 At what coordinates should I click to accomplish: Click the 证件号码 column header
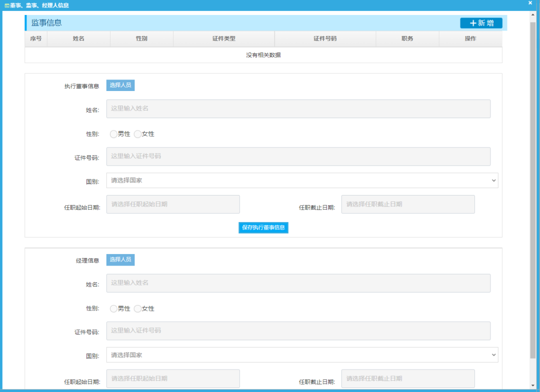point(325,38)
